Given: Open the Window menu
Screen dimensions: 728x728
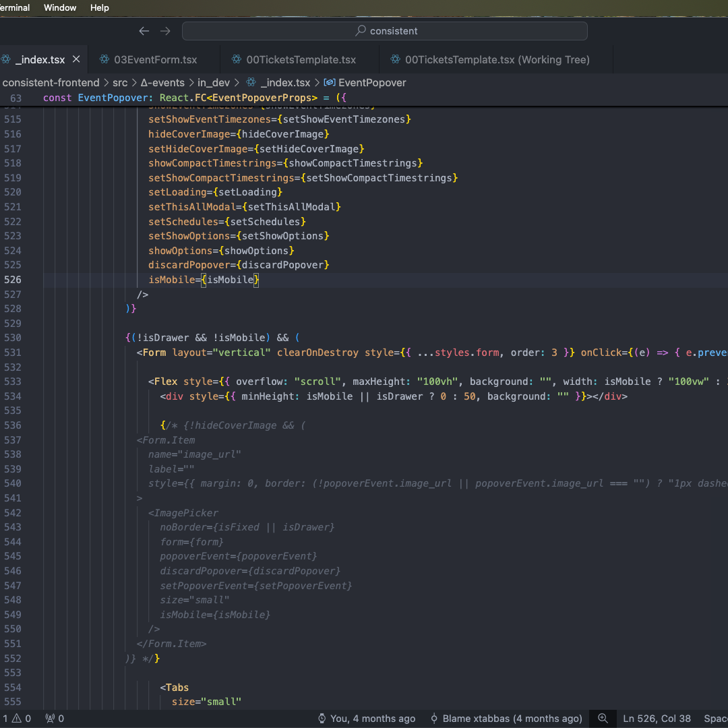Looking at the screenshot, I should coord(60,7).
